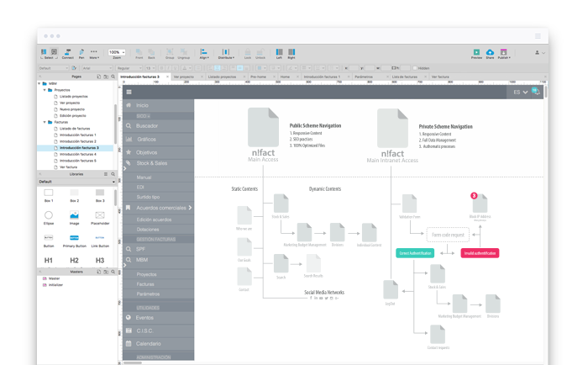Click the Lock icon
The width and height of the screenshot is (588, 365).
[x=248, y=54]
